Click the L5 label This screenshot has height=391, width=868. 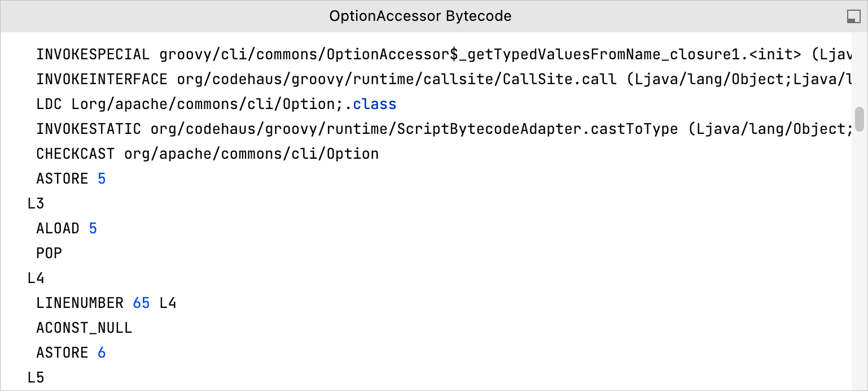tap(34, 377)
